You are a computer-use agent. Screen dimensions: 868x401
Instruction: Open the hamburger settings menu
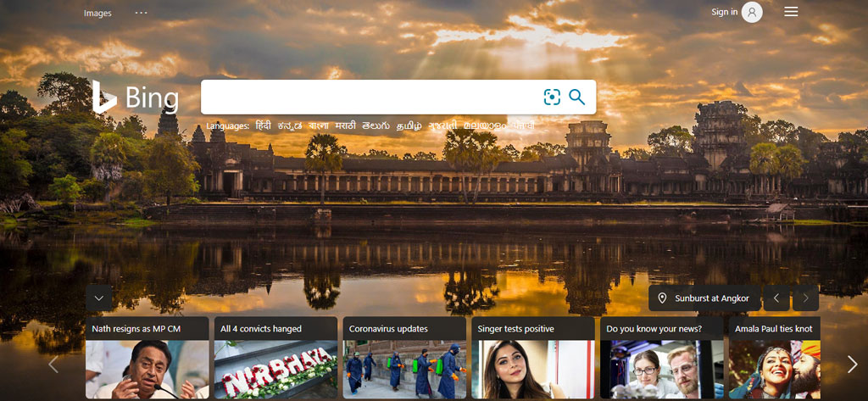(x=791, y=12)
